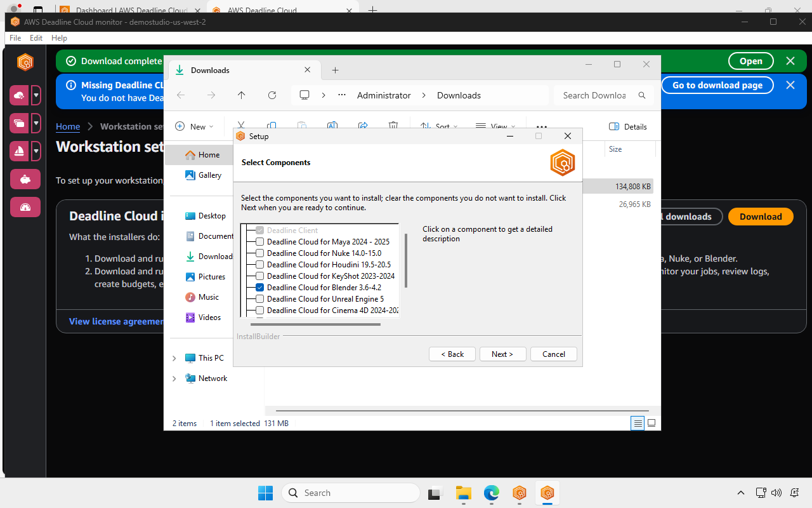Screen dimensions: 812x508
Task: Open the File menu in Deadline Cloud monitor
Action: click(x=15, y=37)
